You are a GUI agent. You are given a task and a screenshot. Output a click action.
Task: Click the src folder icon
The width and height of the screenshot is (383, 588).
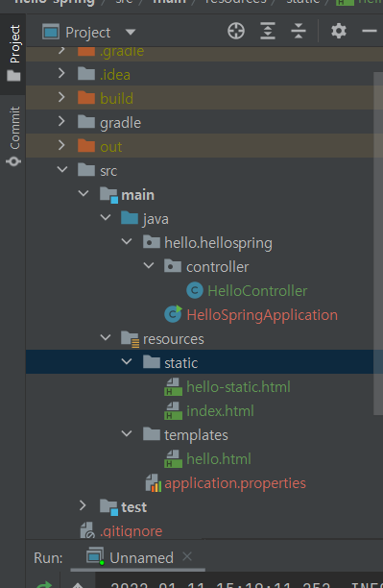tap(86, 169)
